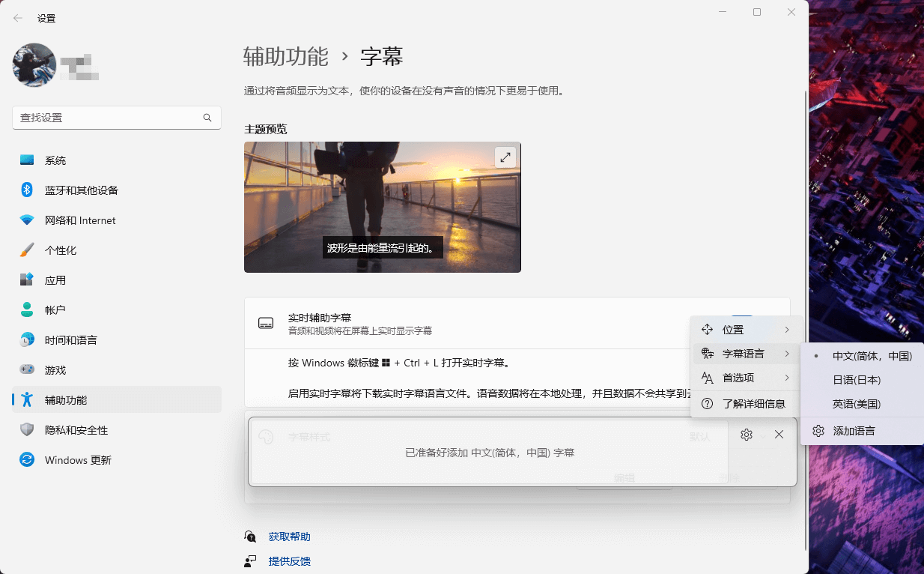Switch caption language to 英语(美国)
Screen dimensions: 924x574
click(859, 404)
